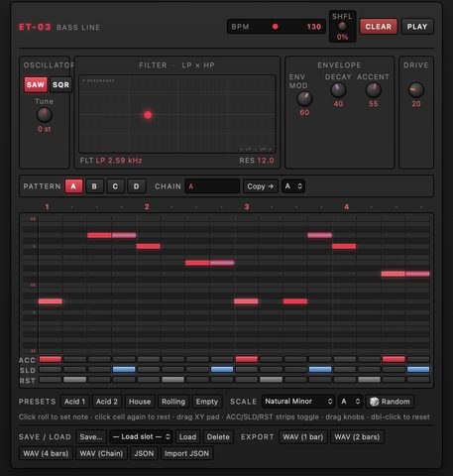Click Import JSON button
Viewport: 453px width, 476px height.
(186, 453)
